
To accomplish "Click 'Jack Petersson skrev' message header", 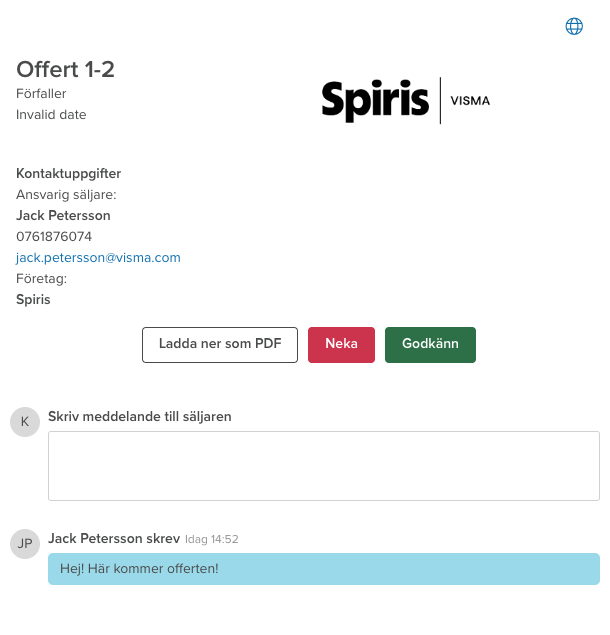I will (x=114, y=538).
